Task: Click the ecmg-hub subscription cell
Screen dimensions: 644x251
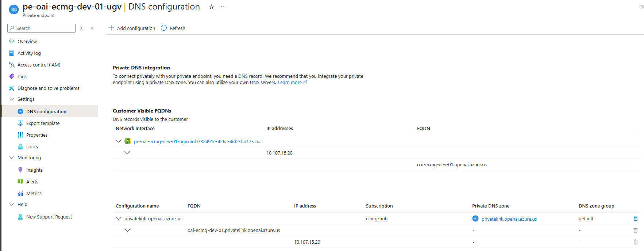Action: click(x=377, y=218)
